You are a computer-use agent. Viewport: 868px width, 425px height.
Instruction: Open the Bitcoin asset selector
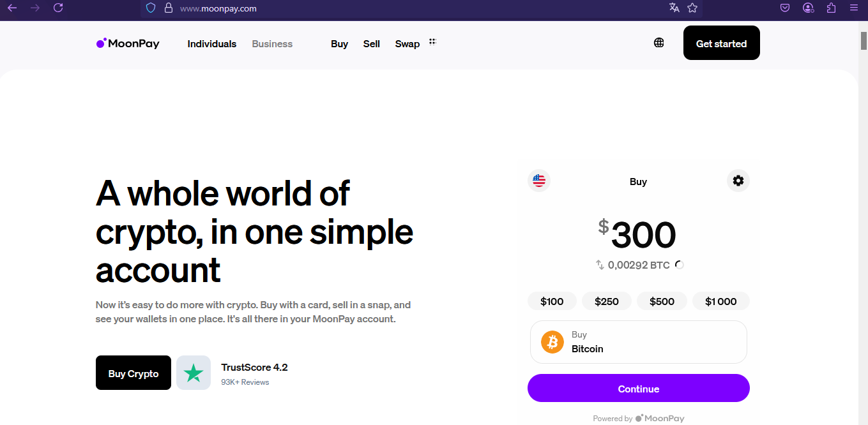click(639, 342)
